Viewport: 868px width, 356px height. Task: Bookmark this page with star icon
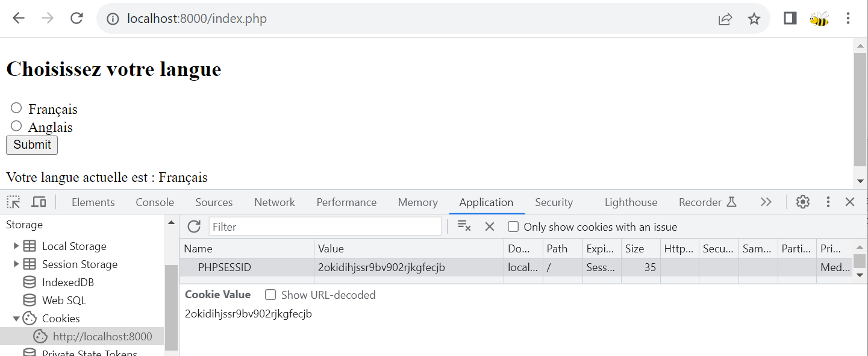tap(754, 19)
